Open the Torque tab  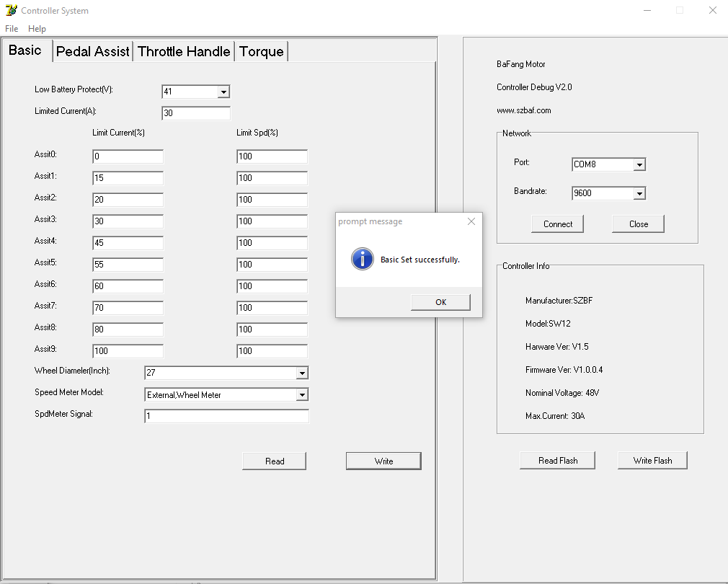[262, 51]
